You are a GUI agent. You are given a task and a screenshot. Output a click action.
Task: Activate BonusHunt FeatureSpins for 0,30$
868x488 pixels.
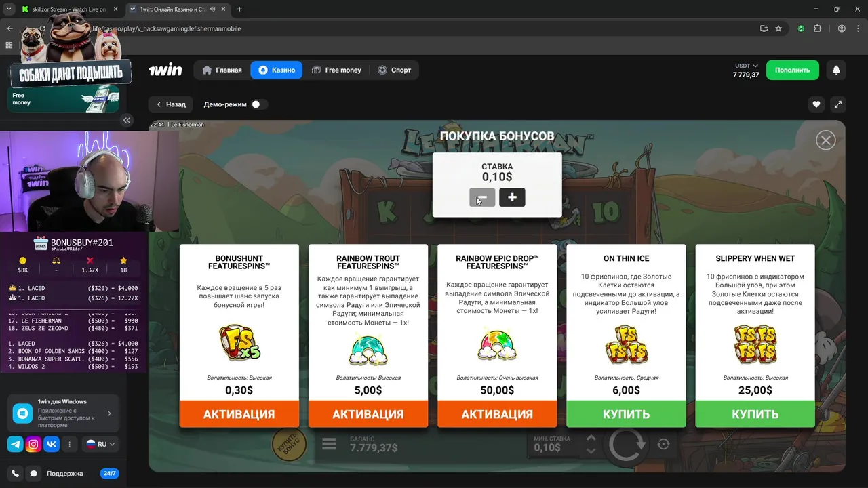[x=239, y=414]
